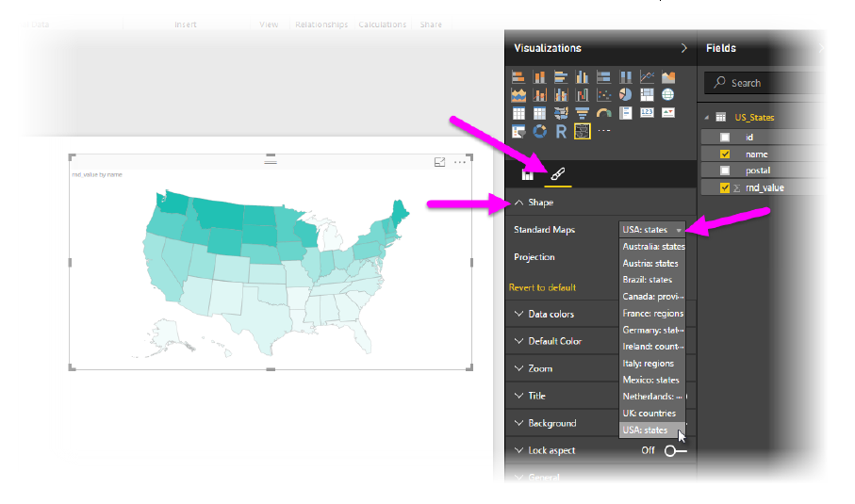The width and height of the screenshot is (855, 504).
Task: Open focus mode on the map visual
Action: click(439, 162)
